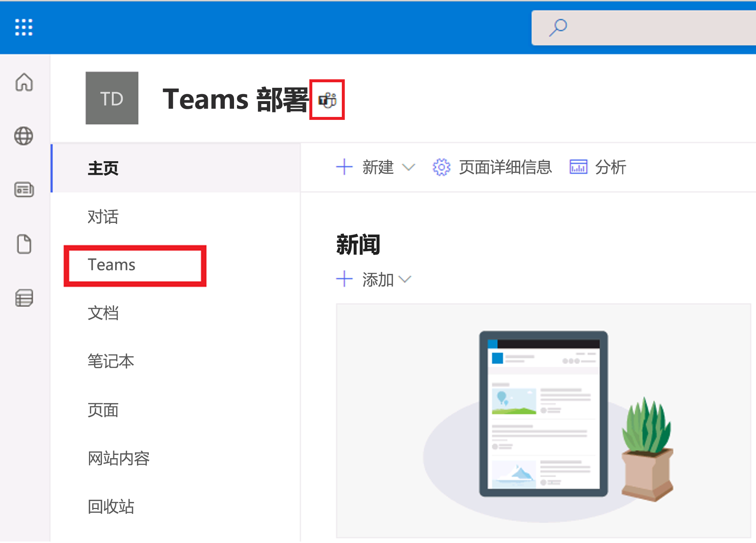Open the globe My Sites icon
The height and width of the screenshot is (543, 756).
pyautogui.click(x=24, y=136)
